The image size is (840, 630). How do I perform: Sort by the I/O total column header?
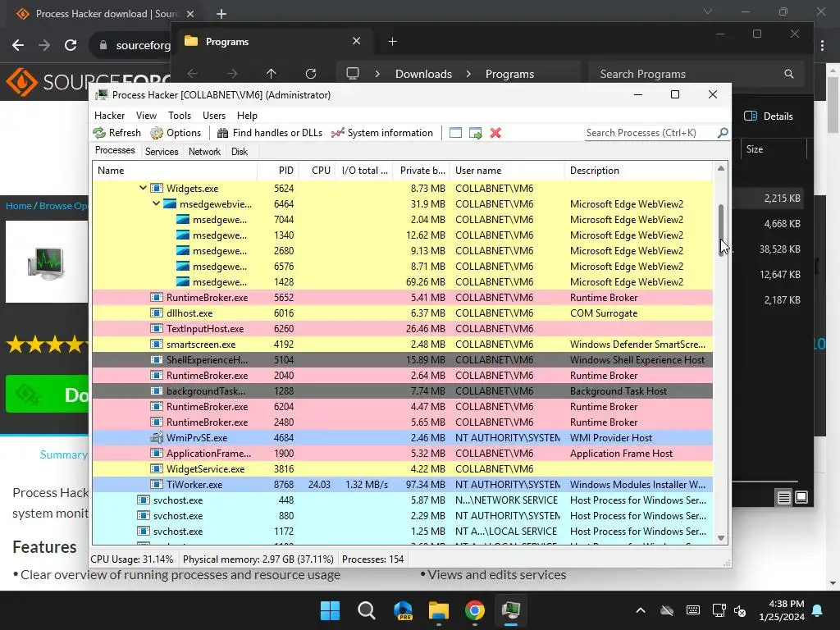point(364,171)
